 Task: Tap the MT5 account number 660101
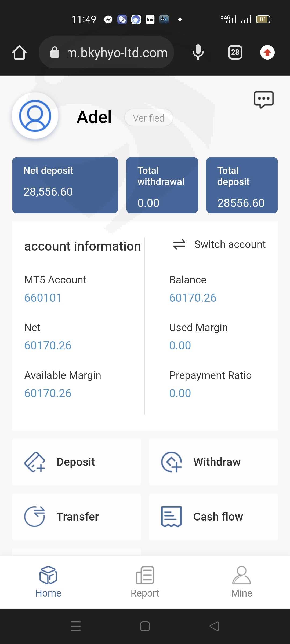point(43,298)
